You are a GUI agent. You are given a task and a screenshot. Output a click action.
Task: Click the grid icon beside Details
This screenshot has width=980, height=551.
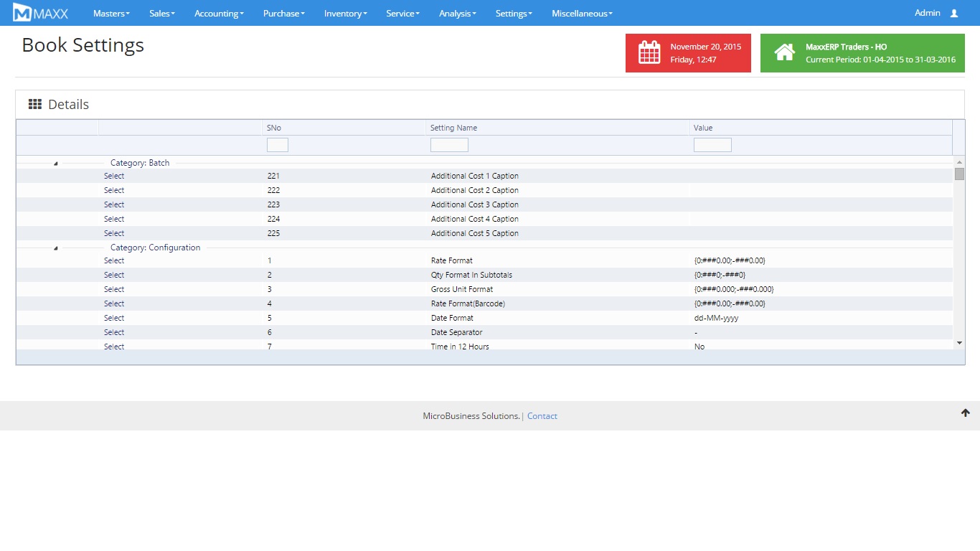(x=34, y=105)
